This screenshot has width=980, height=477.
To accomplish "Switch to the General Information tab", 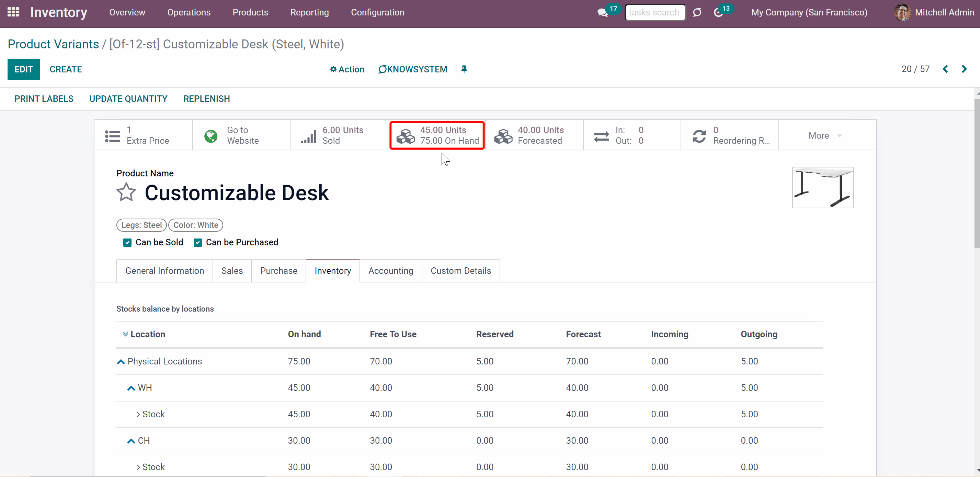I will click(164, 271).
